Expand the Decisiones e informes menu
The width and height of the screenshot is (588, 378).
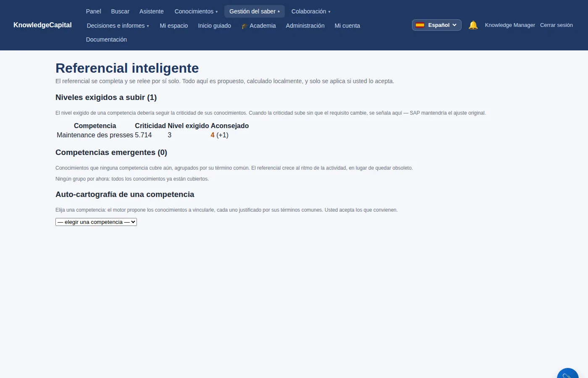[118, 26]
